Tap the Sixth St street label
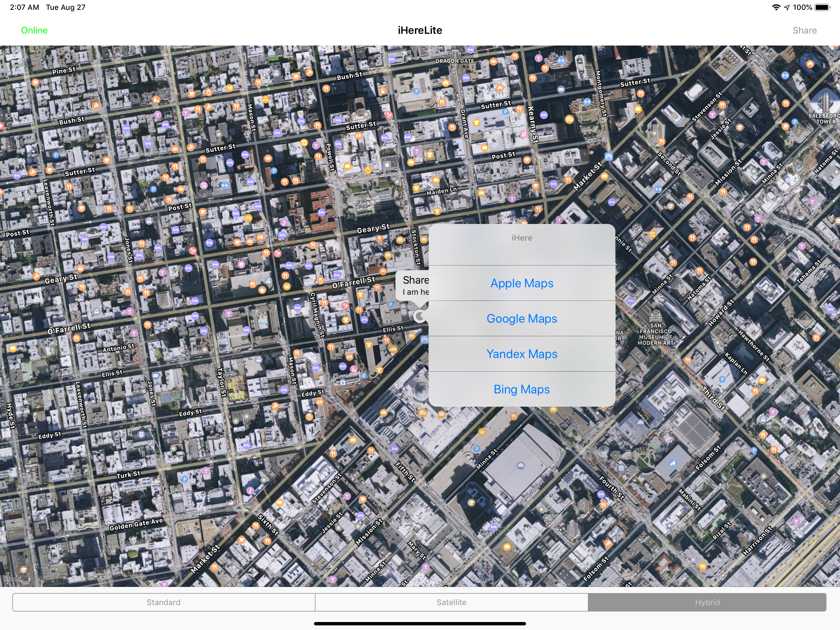Image resolution: width=840 pixels, height=630 pixels. tap(268, 525)
